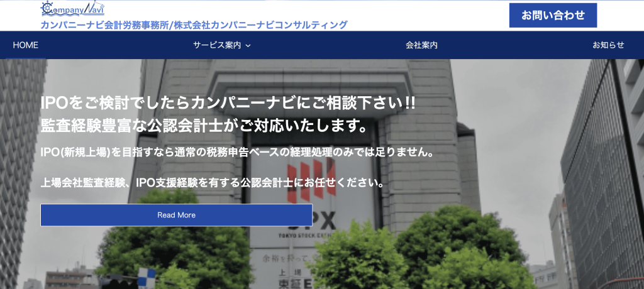
Task: Expand the サービス案内 dropdown chevron
Action: 248,46
